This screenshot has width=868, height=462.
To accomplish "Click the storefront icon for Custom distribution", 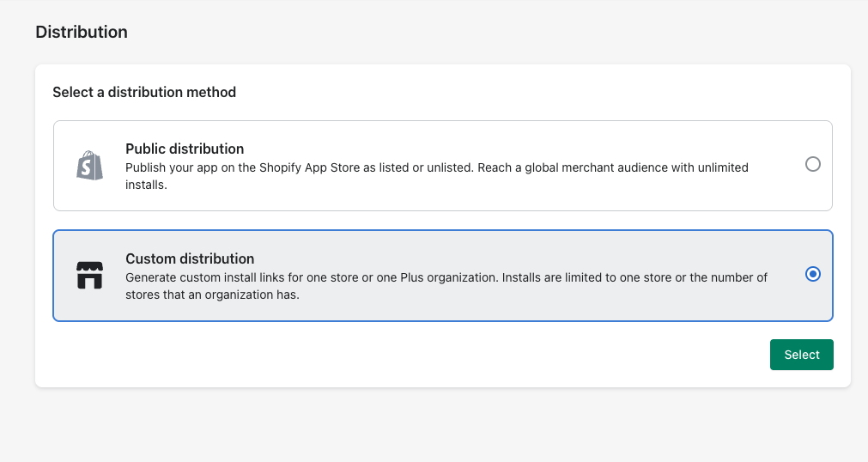I will point(89,276).
